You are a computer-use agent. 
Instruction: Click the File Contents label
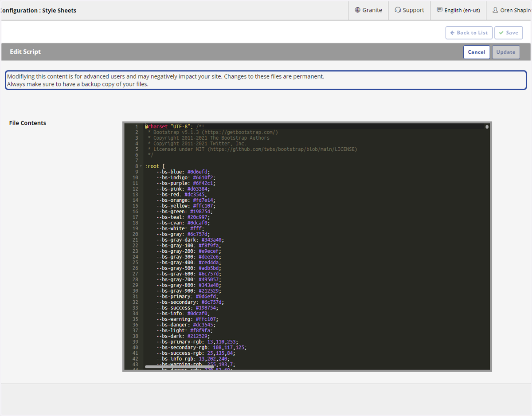coord(27,123)
